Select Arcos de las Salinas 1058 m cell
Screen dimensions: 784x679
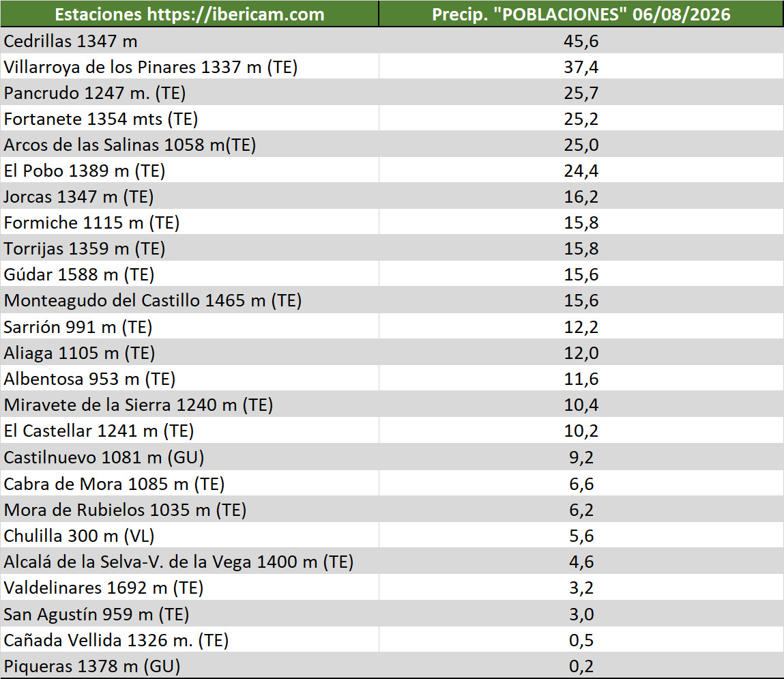pos(190,145)
